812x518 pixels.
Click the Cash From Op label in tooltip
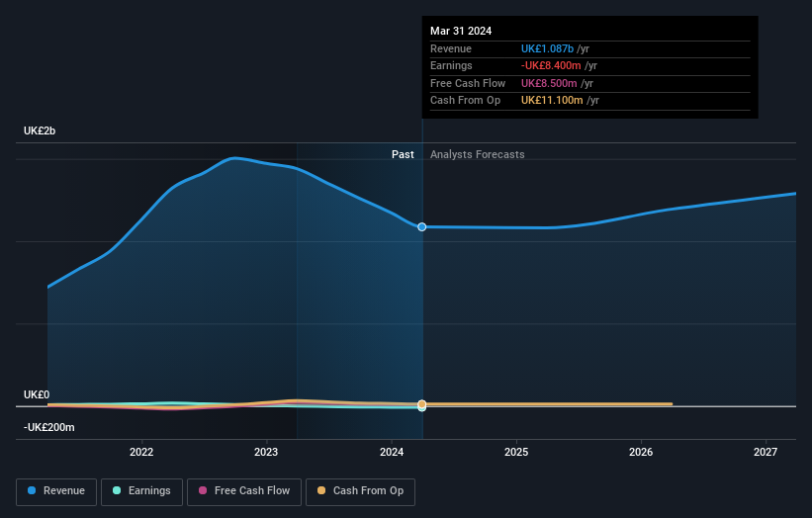click(x=465, y=101)
